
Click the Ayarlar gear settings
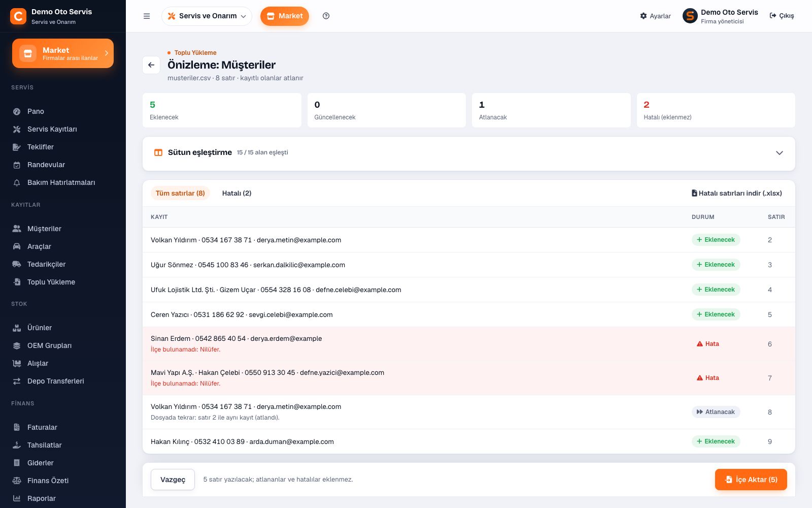click(655, 16)
